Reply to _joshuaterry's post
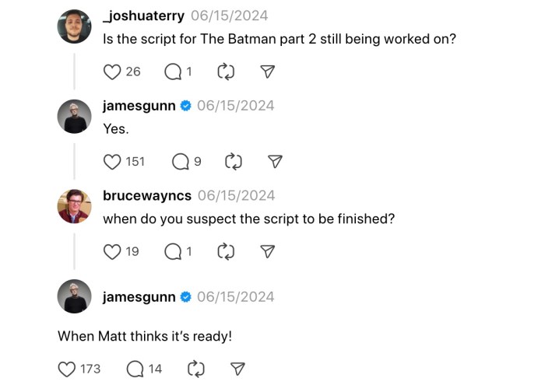This screenshot has width=559, height=392. coord(173,72)
